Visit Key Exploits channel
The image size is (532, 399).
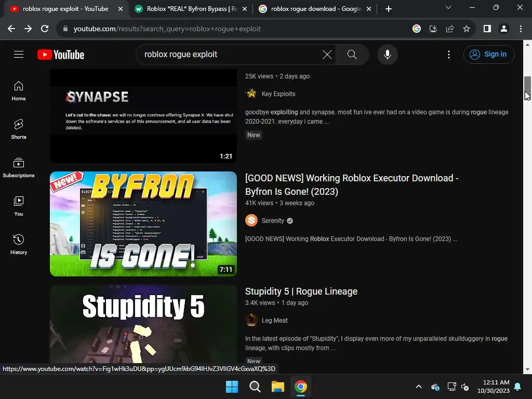pos(278,94)
